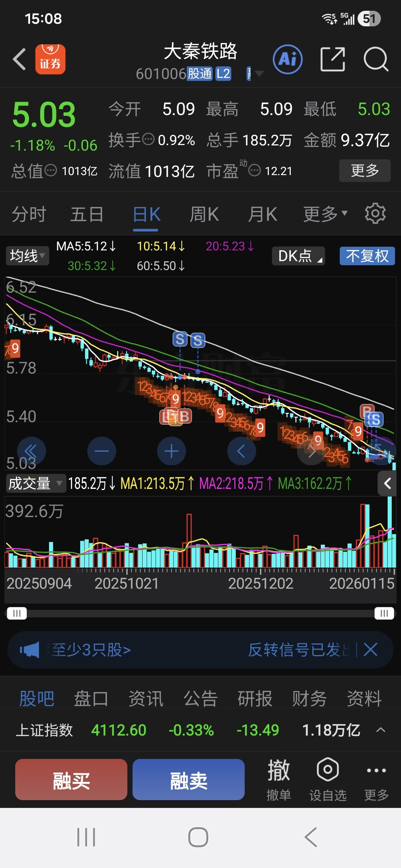This screenshot has height=868, width=401.
Task: Move chart left with single arrow button
Action: (241, 451)
